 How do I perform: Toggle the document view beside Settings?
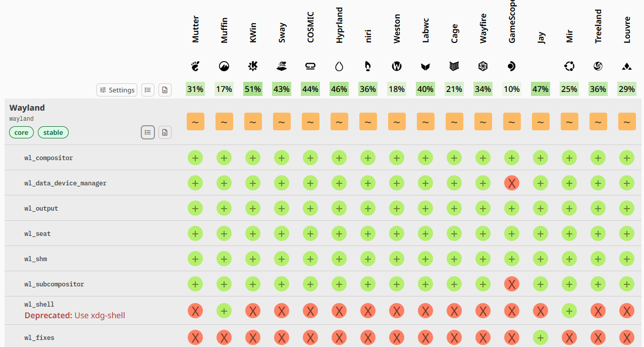165,90
